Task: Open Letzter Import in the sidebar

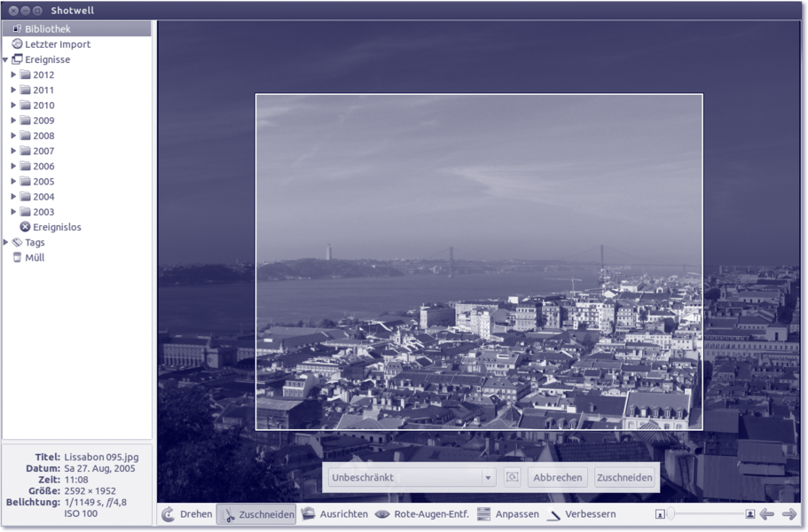Action: [x=57, y=44]
